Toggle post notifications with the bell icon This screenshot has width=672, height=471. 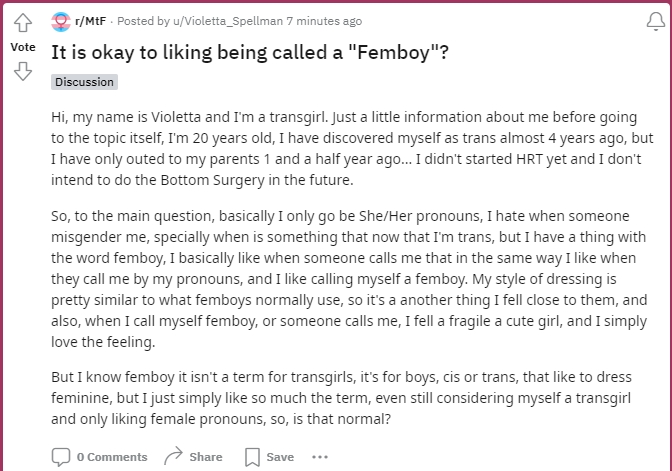point(656,21)
